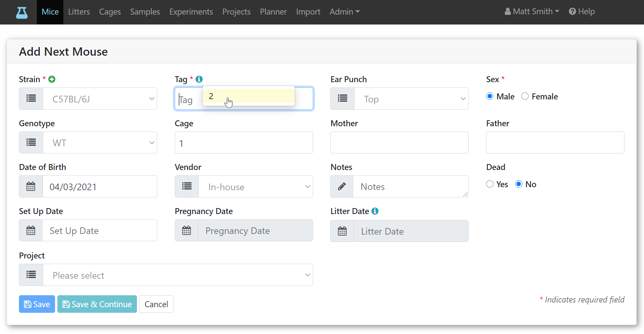Click pencil icon beside Notes field
644x334 pixels.
[342, 186]
